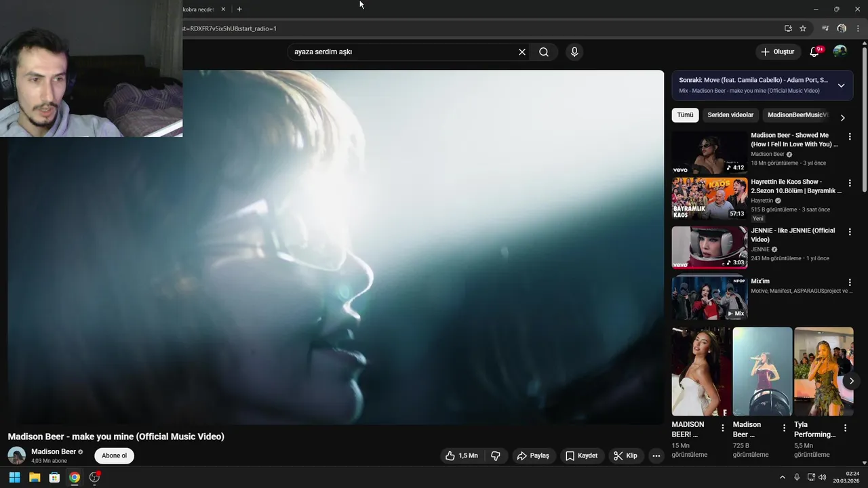
Task: Open the Madison Beer channel link under Showed Me
Action: [x=768, y=155]
